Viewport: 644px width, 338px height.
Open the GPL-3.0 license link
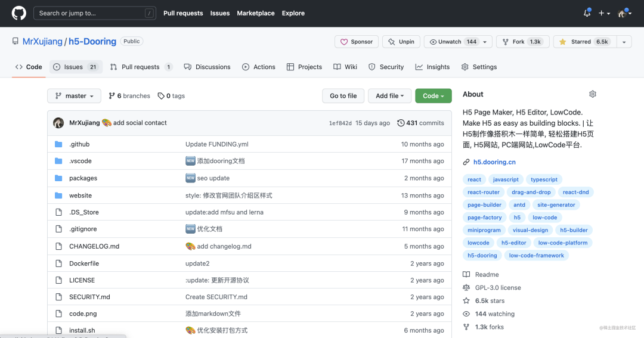[x=492, y=287]
